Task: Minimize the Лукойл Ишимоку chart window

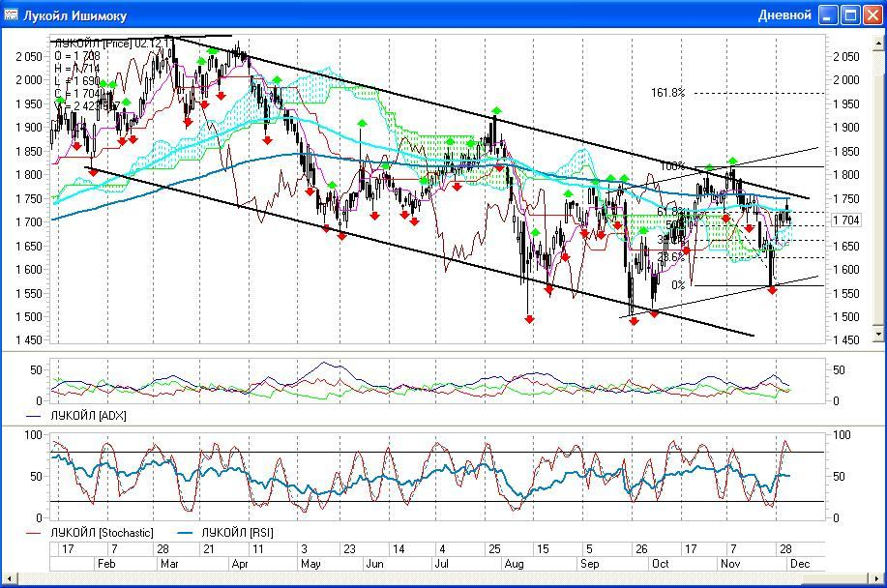Action: tap(829, 15)
